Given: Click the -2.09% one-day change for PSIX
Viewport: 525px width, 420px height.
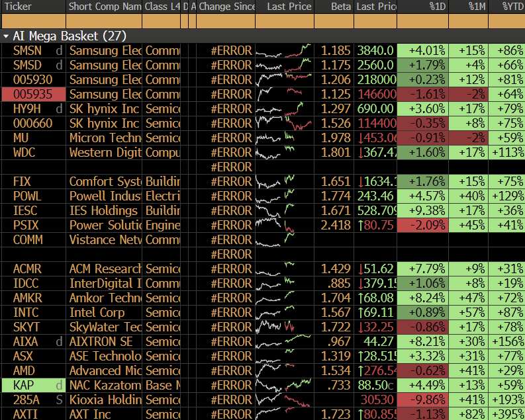Looking at the screenshot, I should tap(422, 226).
